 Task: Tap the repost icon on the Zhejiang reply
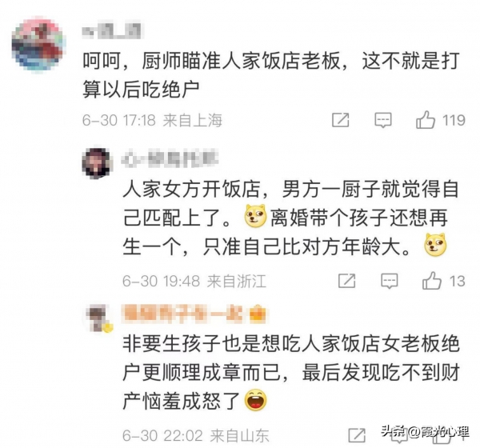click(x=346, y=281)
